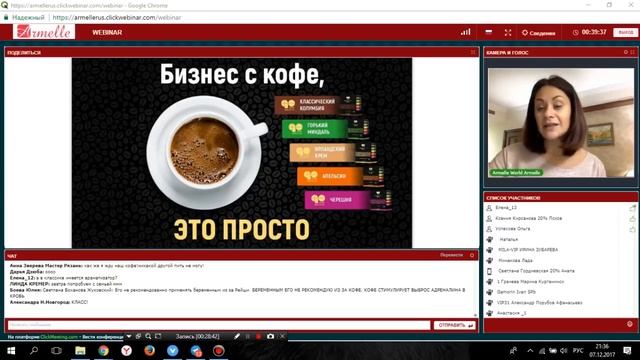This screenshot has height=360, width=640.
Task: Open the Windows Start menu
Action: pos(11,351)
